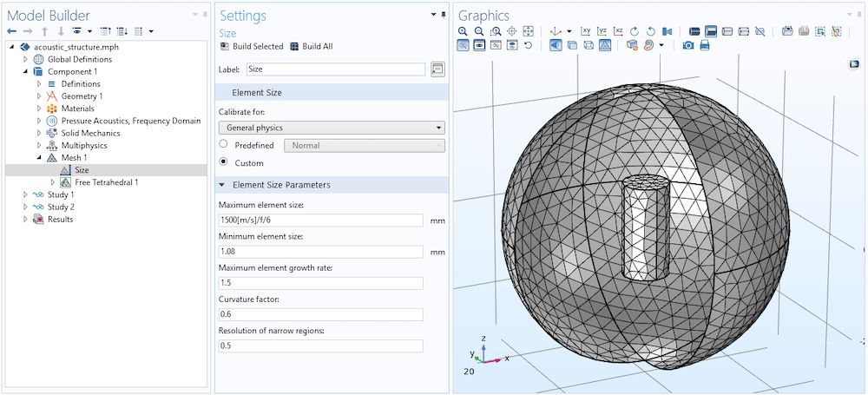Click the Move Down arrow in Model Builder

pos(61,31)
